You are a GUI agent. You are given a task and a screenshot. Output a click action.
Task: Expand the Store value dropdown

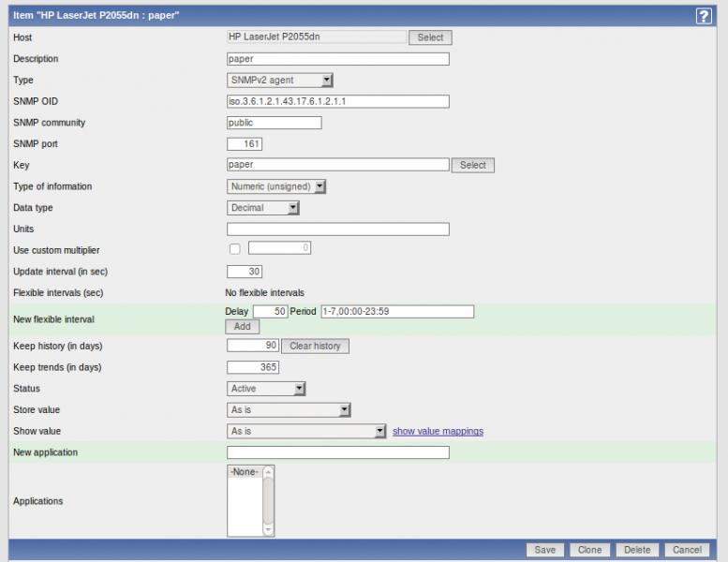(x=289, y=409)
